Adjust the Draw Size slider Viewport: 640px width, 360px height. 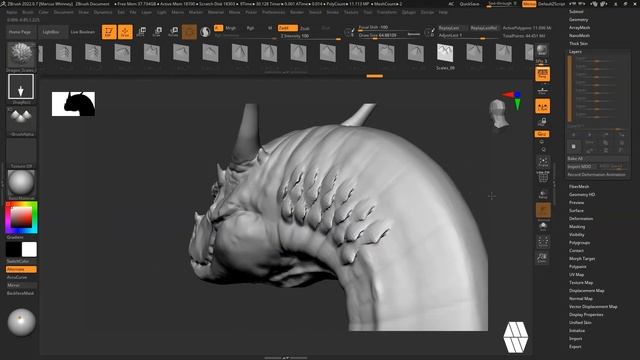pyautogui.click(x=389, y=36)
